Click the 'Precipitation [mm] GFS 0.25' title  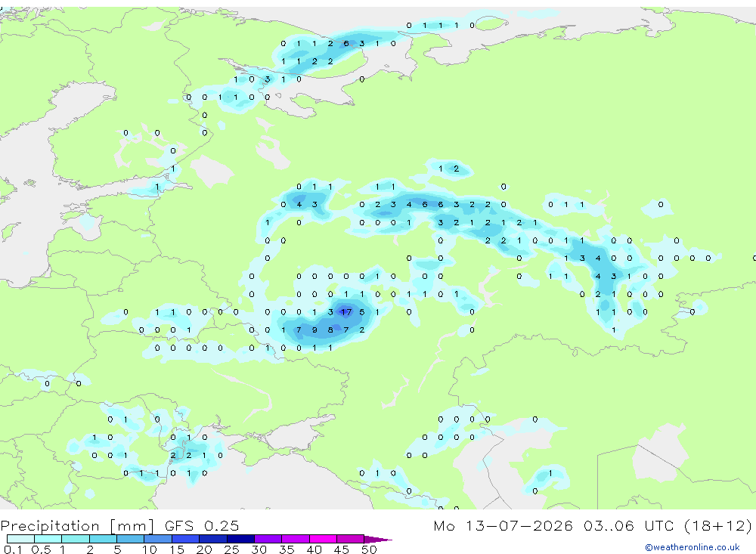tap(119, 525)
